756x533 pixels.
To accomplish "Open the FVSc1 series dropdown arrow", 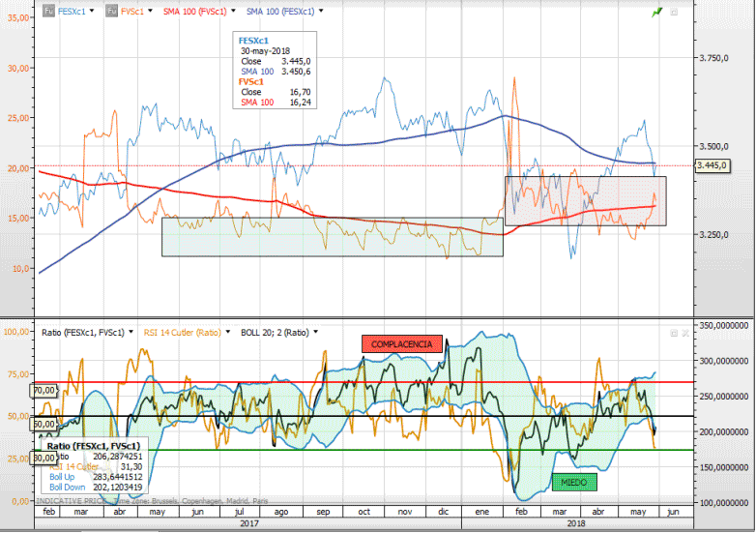I will pos(151,11).
